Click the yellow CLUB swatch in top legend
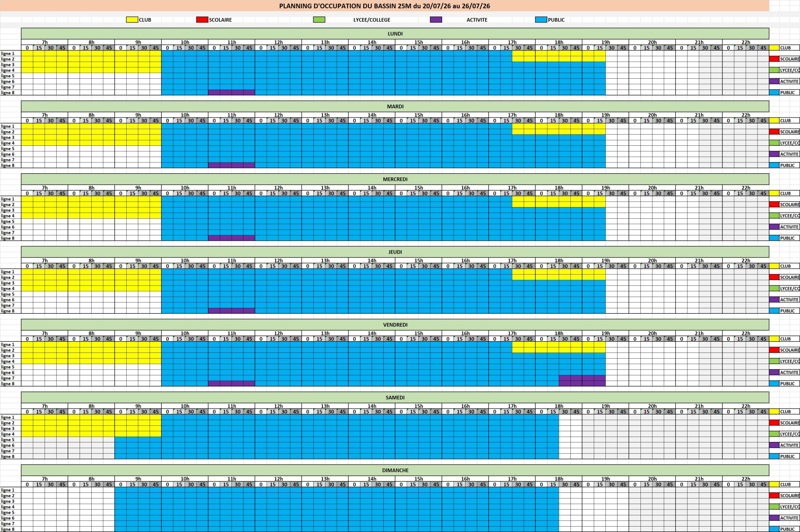The height and width of the screenshot is (532, 800). tap(132, 20)
